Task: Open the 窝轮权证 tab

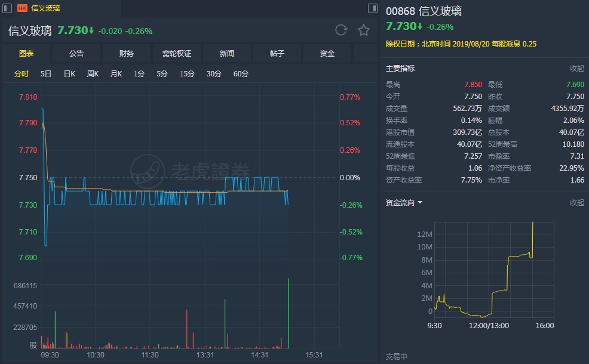Action: [x=177, y=53]
